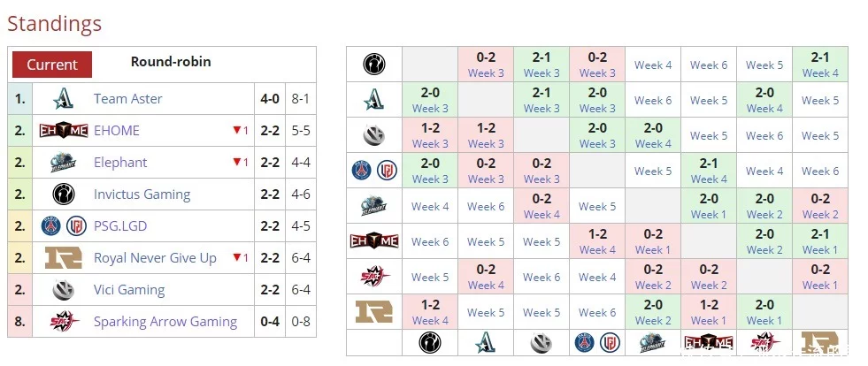The width and height of the screenshot is (868, 366).
Task: Open the PSG.LGD team link
Action: 120,226
